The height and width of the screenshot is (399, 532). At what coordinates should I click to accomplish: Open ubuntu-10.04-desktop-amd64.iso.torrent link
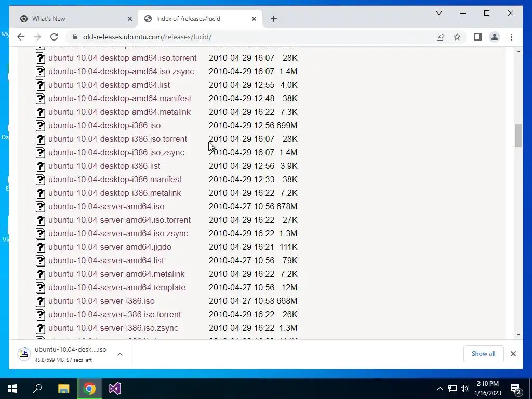123,58
